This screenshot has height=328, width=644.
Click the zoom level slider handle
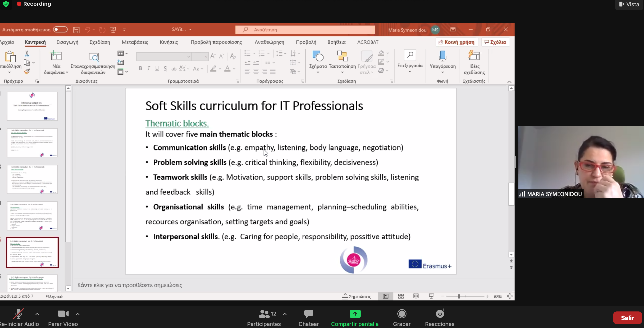[x=459, y=296]
